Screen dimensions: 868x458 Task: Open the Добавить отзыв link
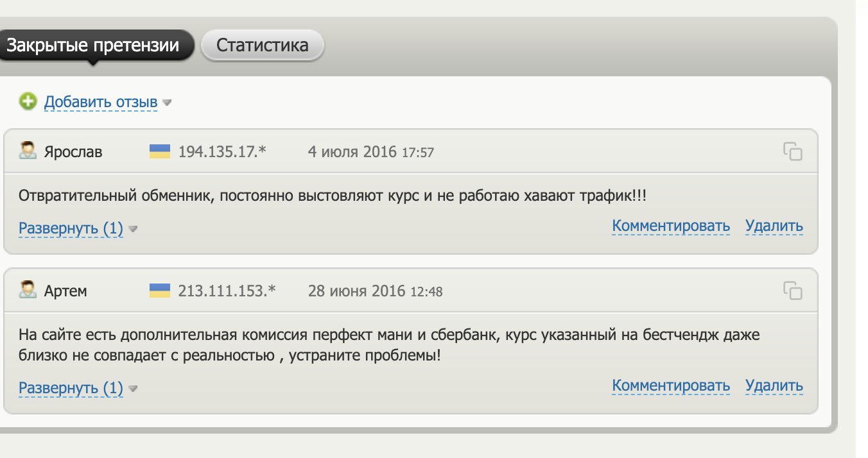click(x=100, y=101)
